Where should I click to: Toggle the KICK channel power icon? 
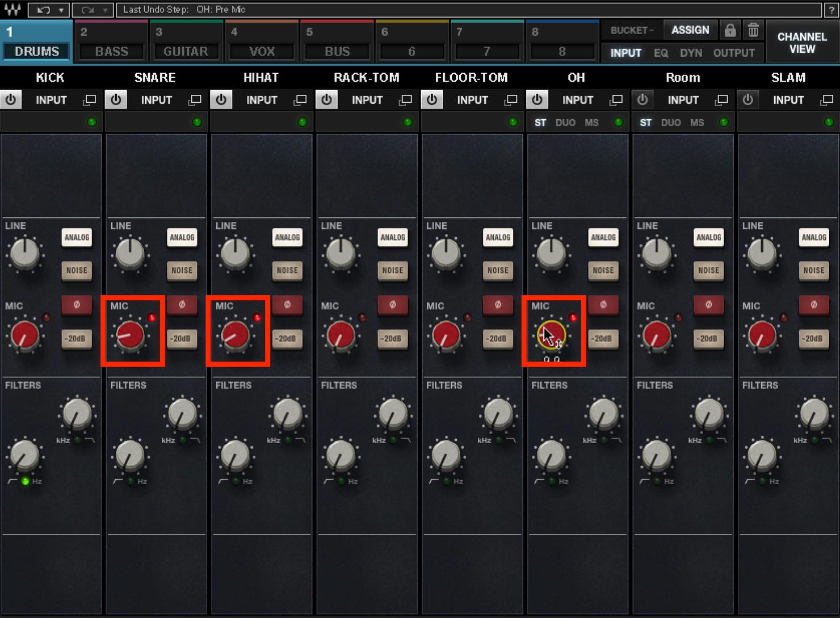(11, 100)
